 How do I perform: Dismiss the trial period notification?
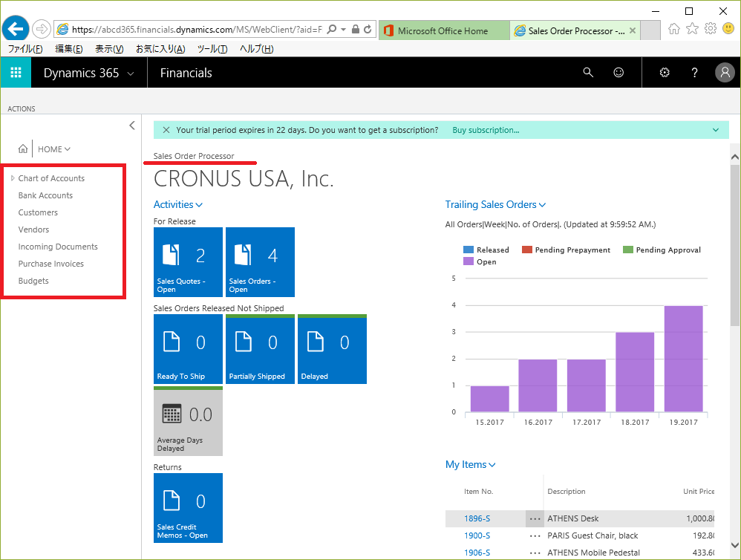166,130
